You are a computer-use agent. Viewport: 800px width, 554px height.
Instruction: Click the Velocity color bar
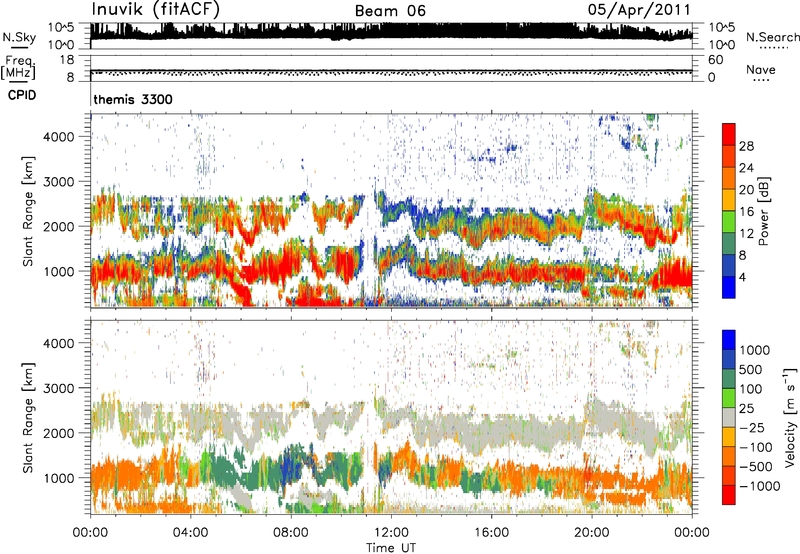click(729, 417)
